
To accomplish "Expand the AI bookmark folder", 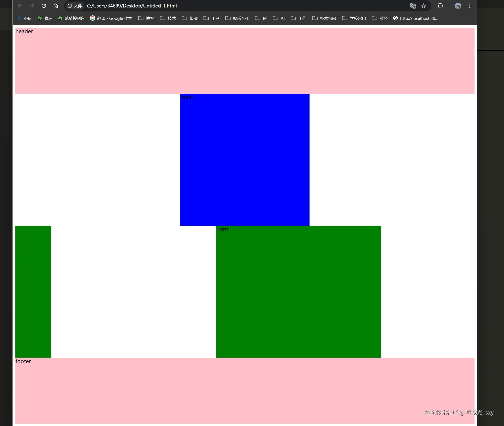I will coord(279,18).
